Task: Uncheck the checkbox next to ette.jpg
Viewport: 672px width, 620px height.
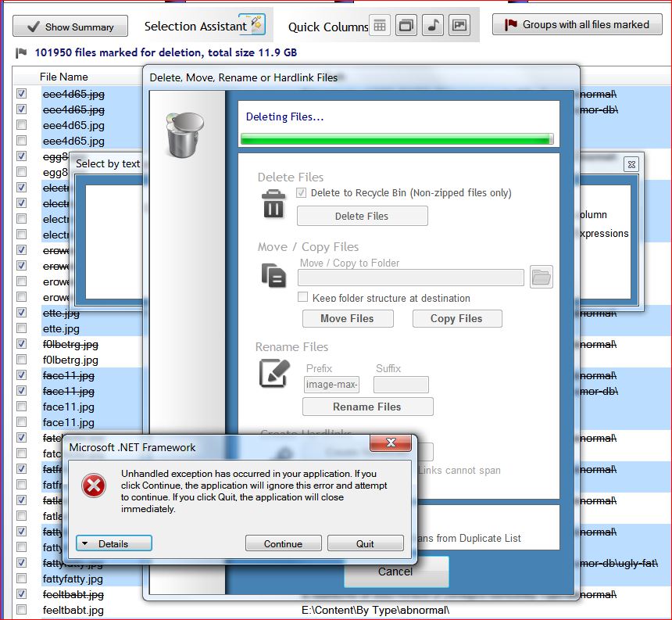Action: [22, 313]
